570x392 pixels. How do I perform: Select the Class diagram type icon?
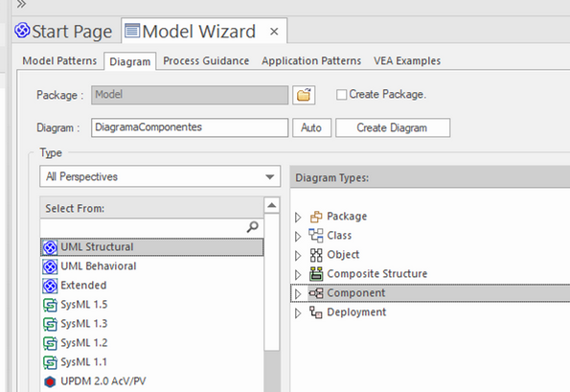tap(316, 236)
